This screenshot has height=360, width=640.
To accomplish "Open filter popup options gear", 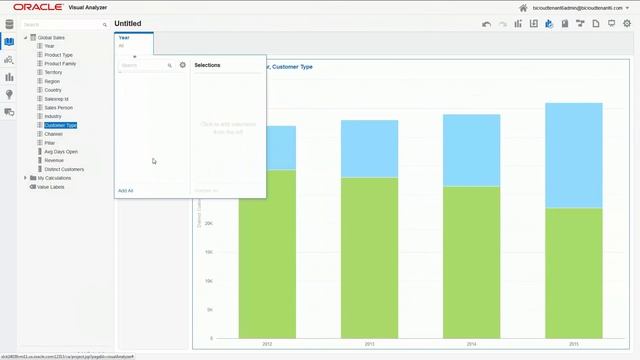I will 182,65.
